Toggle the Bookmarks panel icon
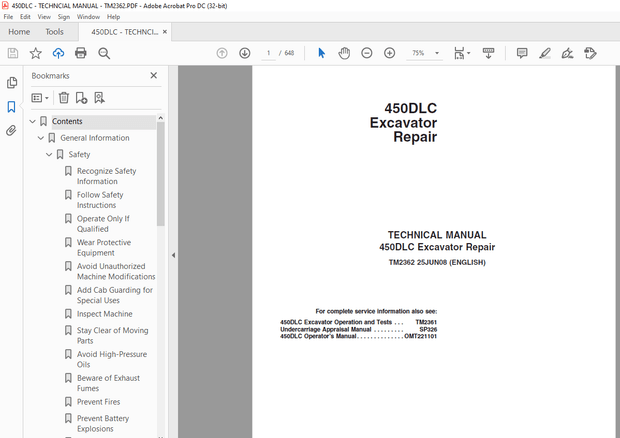The width and height of the screenshot is (620, 438). coord(11,106)
